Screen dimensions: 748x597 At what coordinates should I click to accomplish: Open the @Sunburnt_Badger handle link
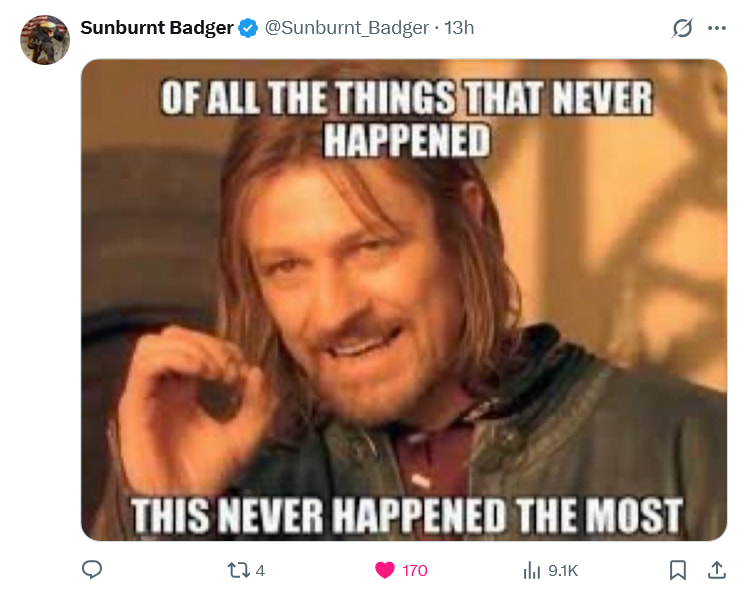click(346, 28)
